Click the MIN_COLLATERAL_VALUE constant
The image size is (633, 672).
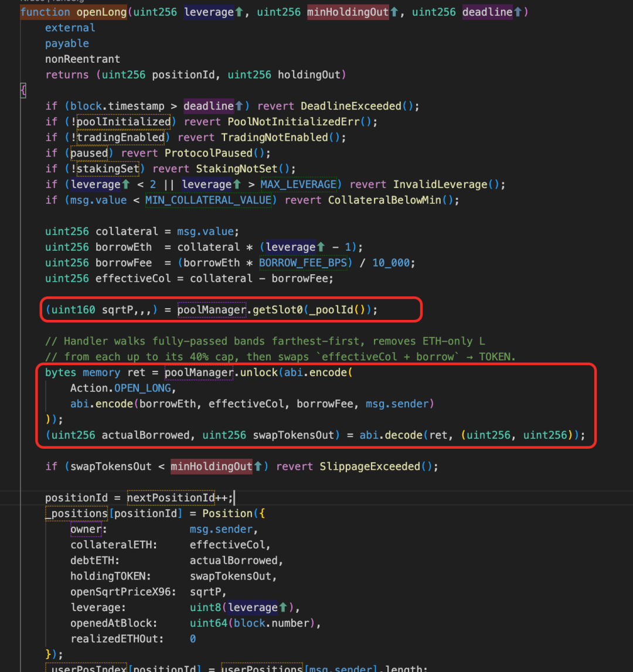pos(209,200)
